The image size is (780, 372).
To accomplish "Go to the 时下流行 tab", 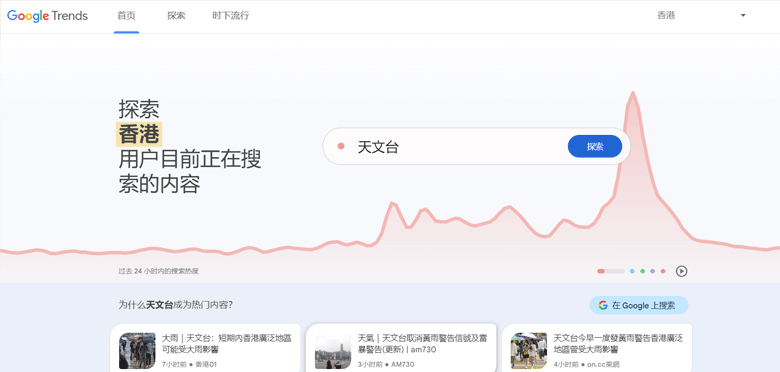I will pos(230,15).
